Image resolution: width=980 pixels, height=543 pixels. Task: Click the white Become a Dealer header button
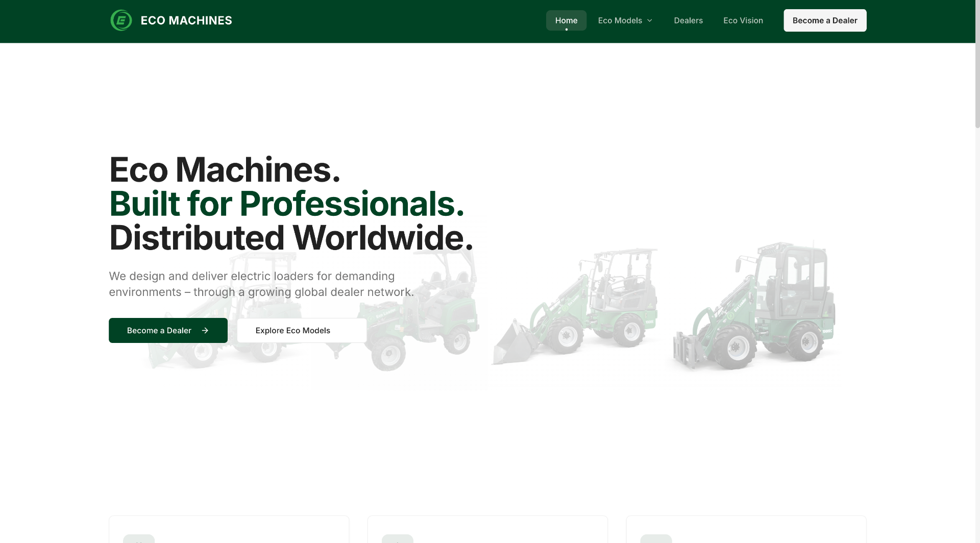click(825, 20)
